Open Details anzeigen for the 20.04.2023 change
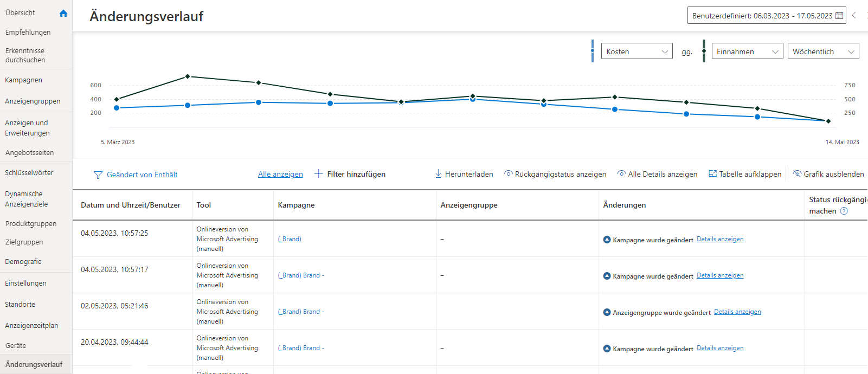 tap(720, 348)
